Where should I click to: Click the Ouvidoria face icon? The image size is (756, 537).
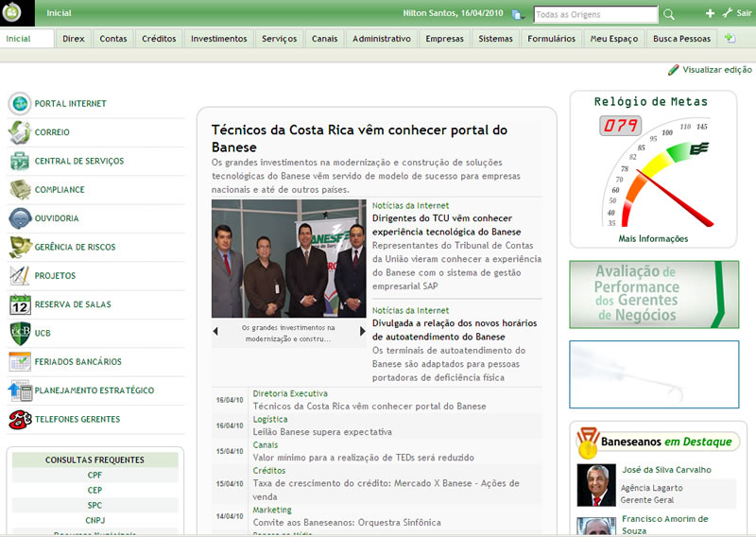[x=20, y=218]
